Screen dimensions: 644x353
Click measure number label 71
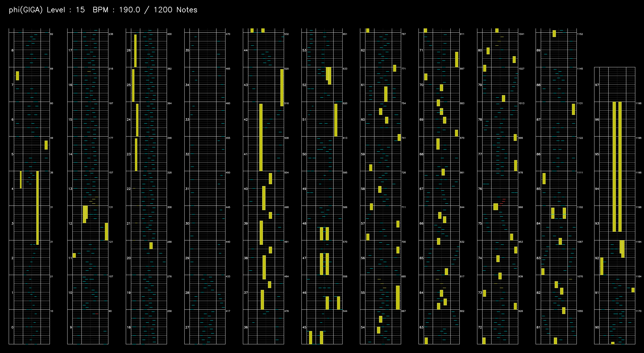pos(421,50)
